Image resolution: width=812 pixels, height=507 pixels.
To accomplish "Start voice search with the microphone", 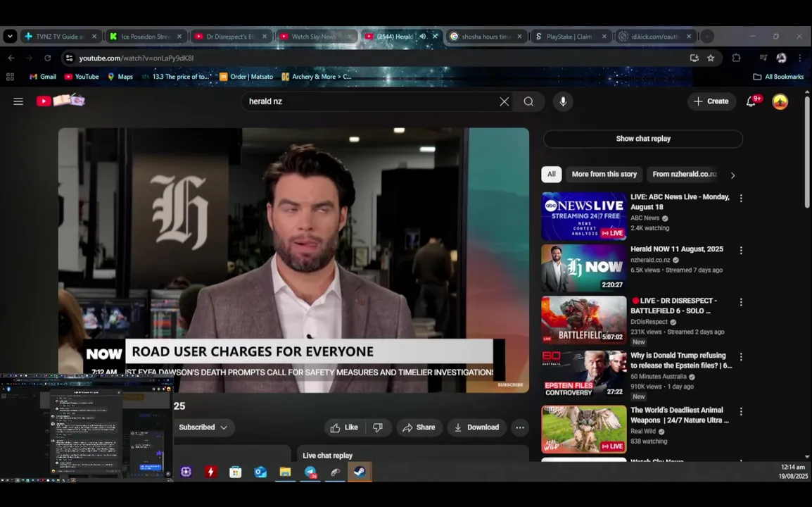I will [563, 101].
